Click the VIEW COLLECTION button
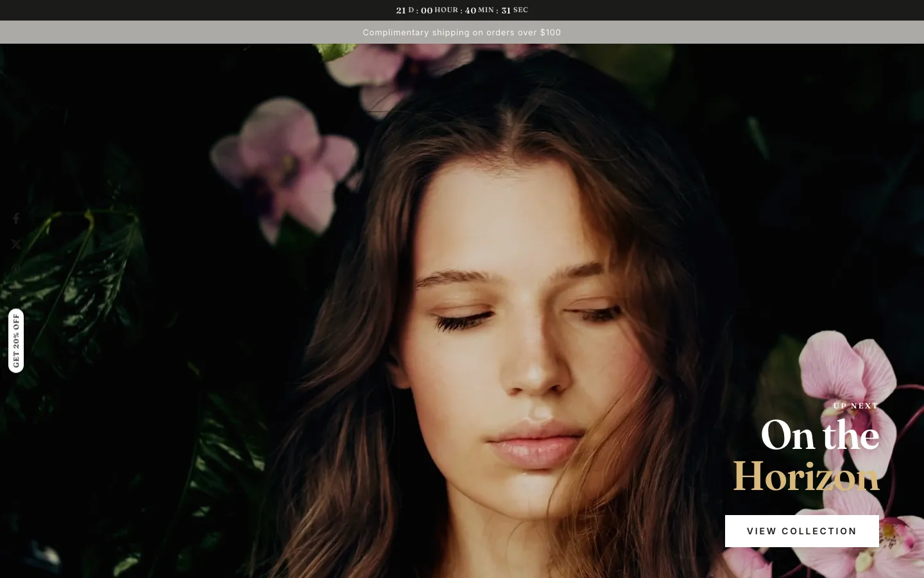Screen dimensions: 924x578 tap(801, 531)
